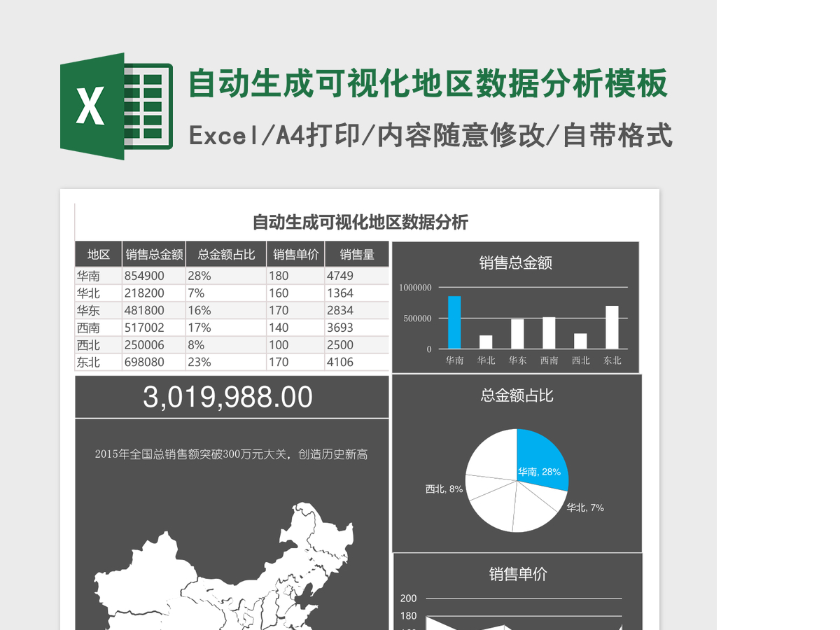Click the sales volume cell 2500
Image resolution: width=840 pixels, height=630 pixels.
click(x=357, y=345)
